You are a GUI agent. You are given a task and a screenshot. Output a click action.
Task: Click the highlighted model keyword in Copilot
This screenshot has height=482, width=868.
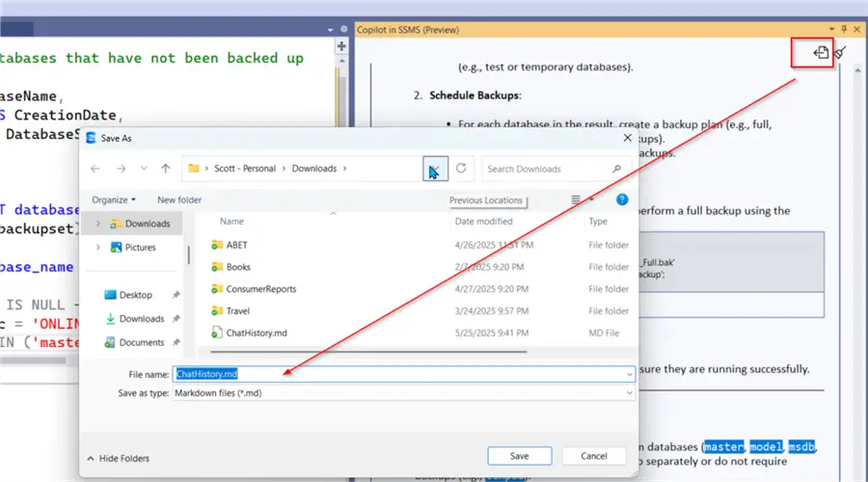(766, 446)
